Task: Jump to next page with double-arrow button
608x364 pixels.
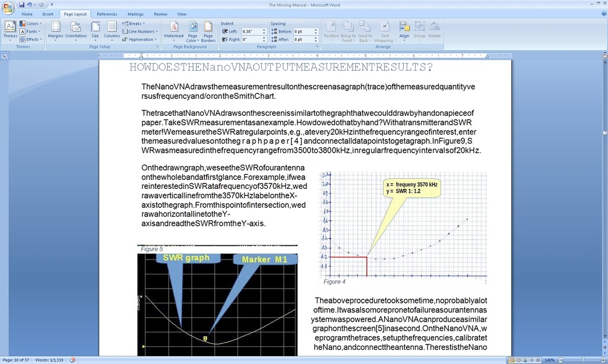Action: 604,352
